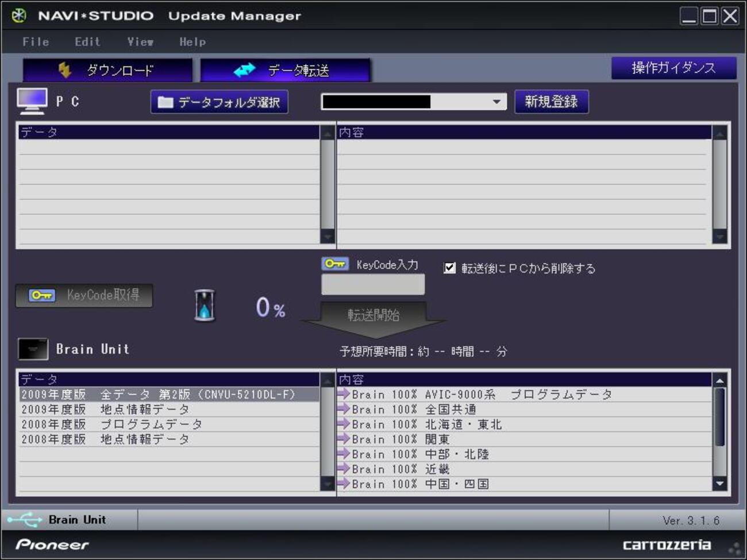Switch to the データ転送 tab

click(285, 70)
